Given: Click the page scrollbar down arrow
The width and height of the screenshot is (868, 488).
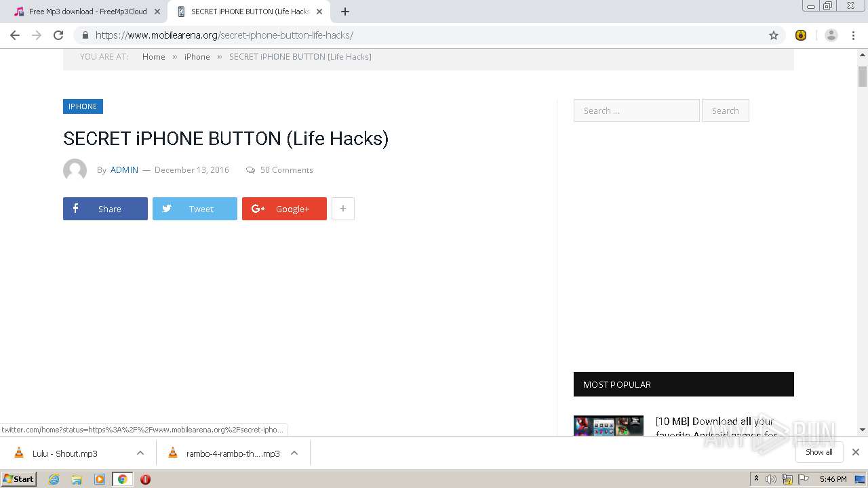Looking at the screenshot, I should [x=863, y=430].
